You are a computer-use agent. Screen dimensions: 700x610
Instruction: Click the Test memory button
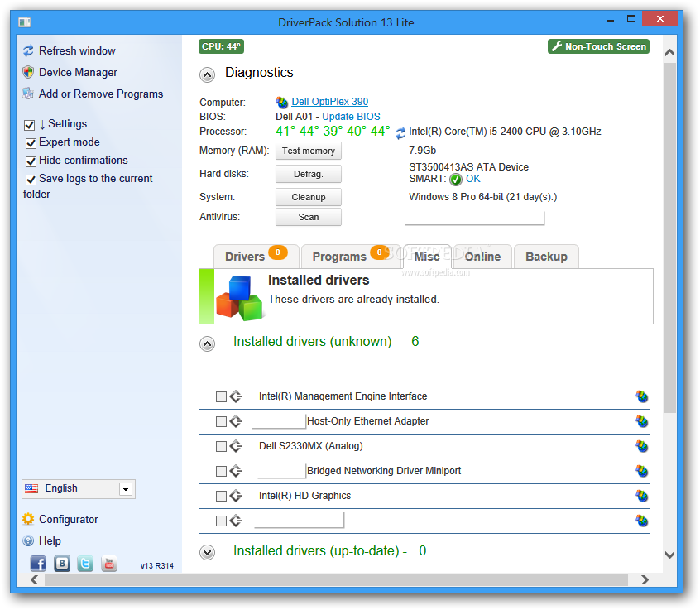[309, 151]
